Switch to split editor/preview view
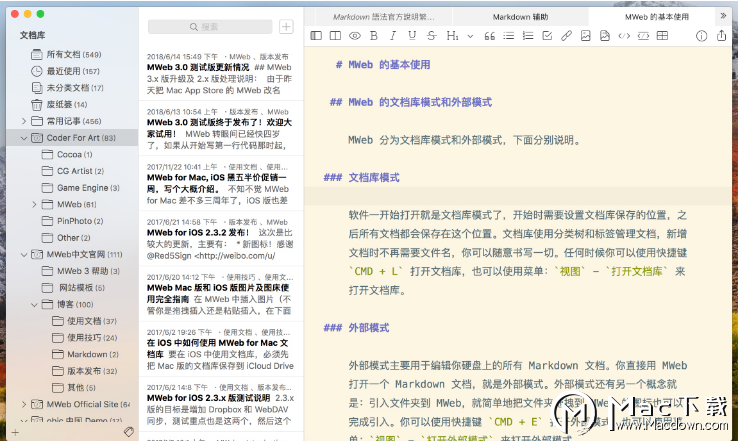The height and width of the screenshot is (441, 738). pos(335,36)
